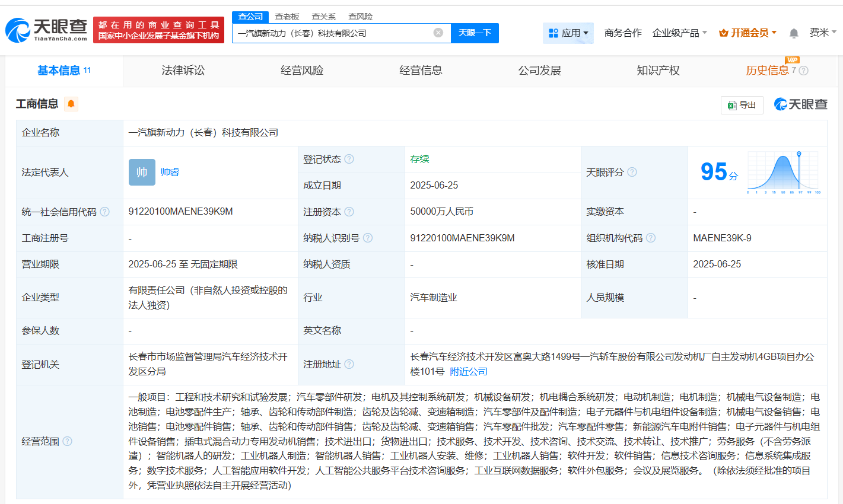Click help icon next to 统一社会信用代码

point(105,212)
